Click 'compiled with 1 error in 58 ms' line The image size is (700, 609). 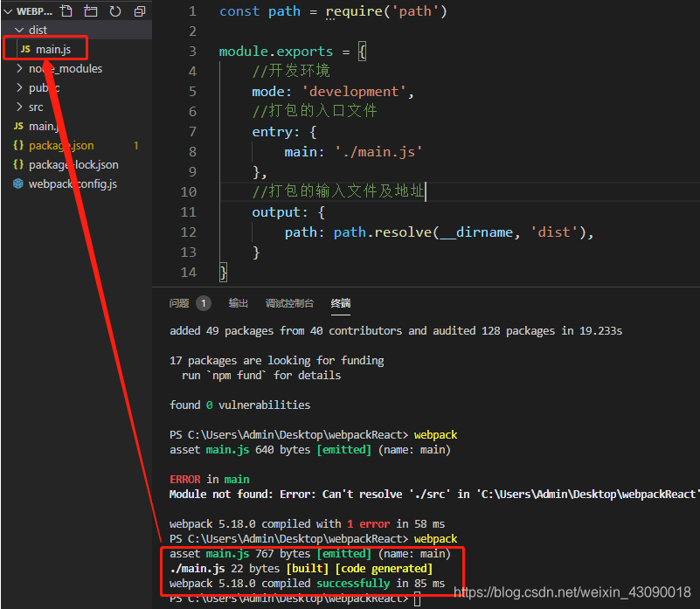pos(307,523)
